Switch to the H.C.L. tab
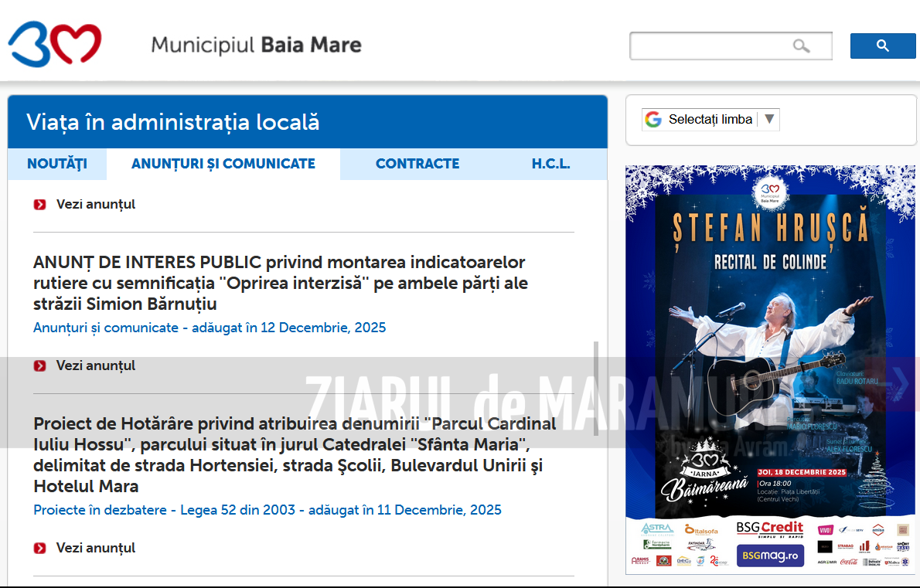The width and height of the screenshot is (920, 588). pyautogui.click(x=550, y=164)
